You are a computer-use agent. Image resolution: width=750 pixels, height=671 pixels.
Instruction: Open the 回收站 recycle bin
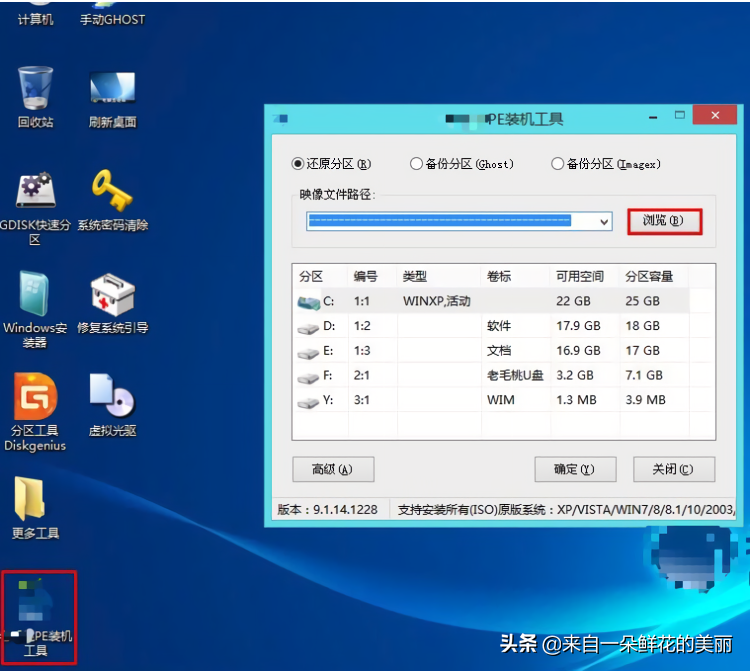tap(35, 97)
